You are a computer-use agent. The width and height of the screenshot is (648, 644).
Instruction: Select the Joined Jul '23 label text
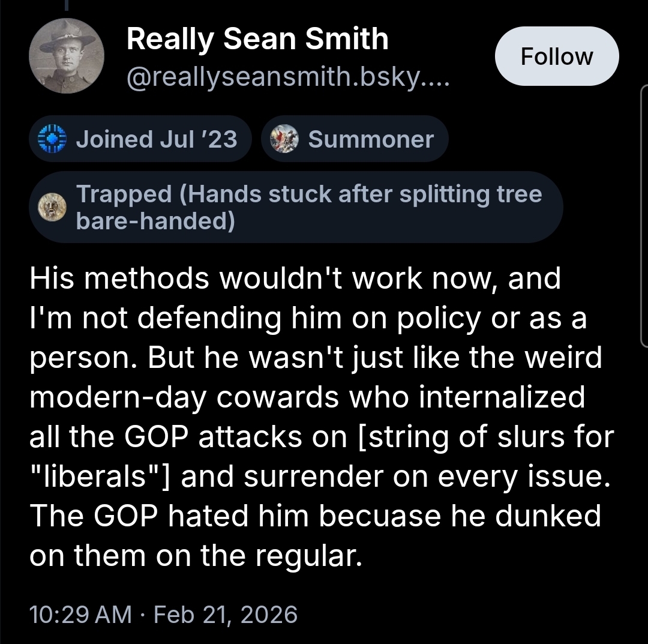(x=156, y=139)
